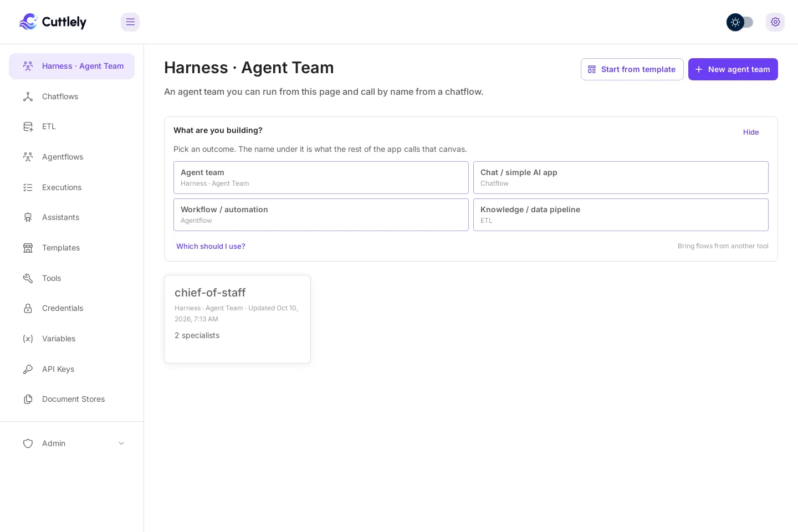
Task: Click Start from template button
Action: coord(632,69)
